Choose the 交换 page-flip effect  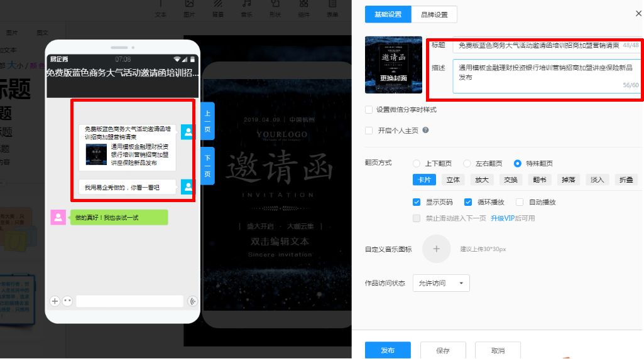point(511,179)
